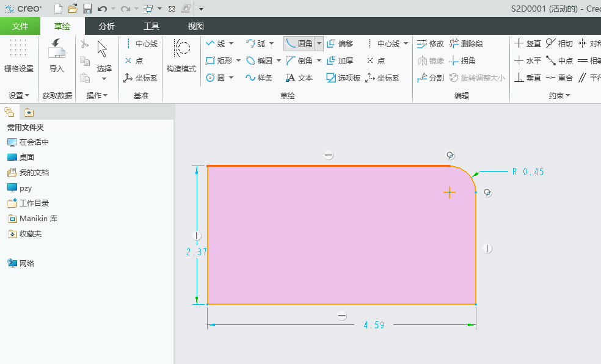Select the Chamfer (倒角) tool
Viewport: 601px width, 364px height.
300,60
